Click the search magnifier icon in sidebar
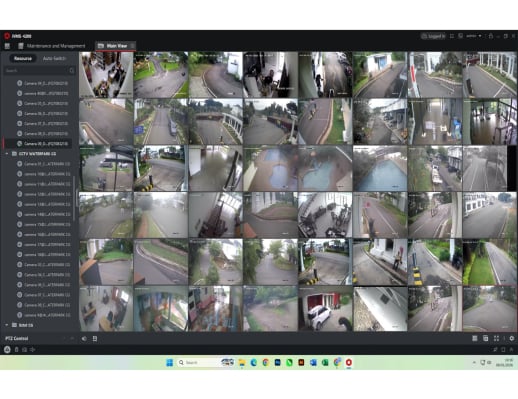 [72, 71]
